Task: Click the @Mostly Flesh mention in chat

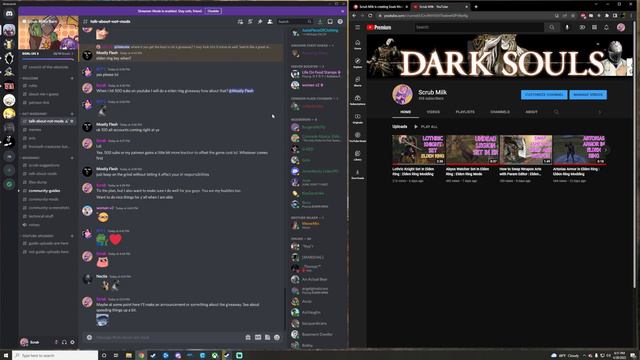Action: (241, 91)
